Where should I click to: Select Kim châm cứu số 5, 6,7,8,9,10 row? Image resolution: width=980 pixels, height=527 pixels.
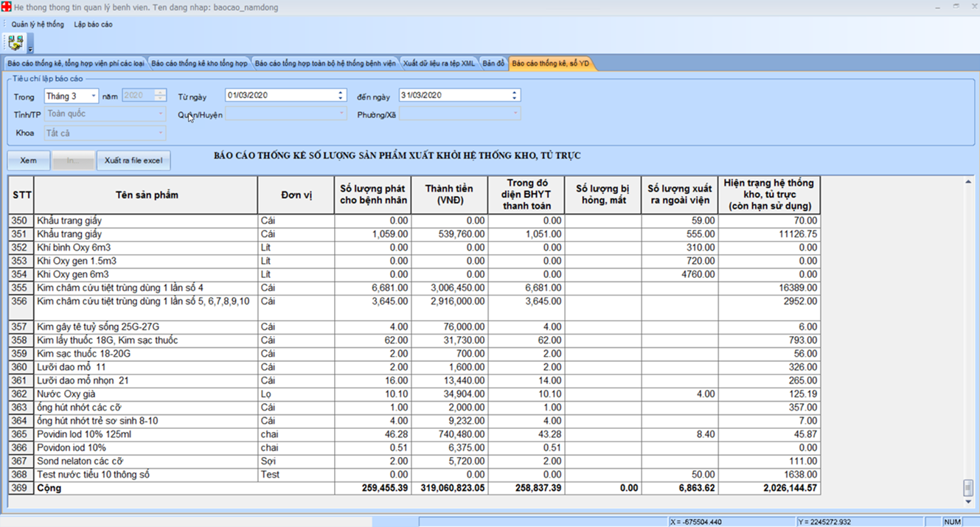coord(414,307)
